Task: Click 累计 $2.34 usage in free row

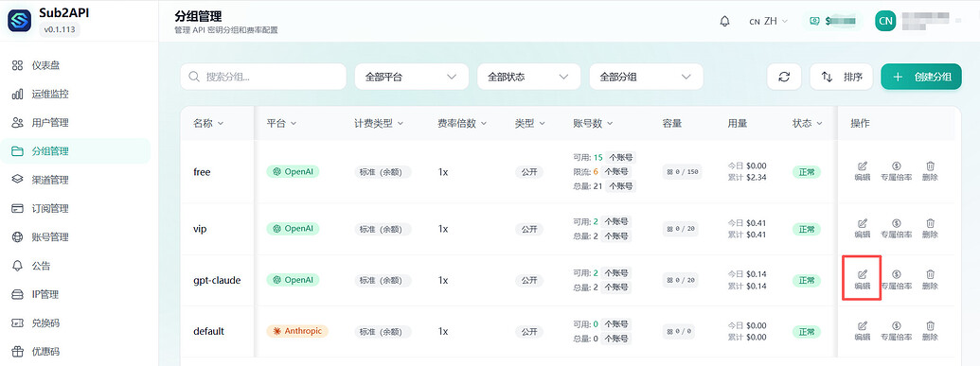Action: (747, 178)
